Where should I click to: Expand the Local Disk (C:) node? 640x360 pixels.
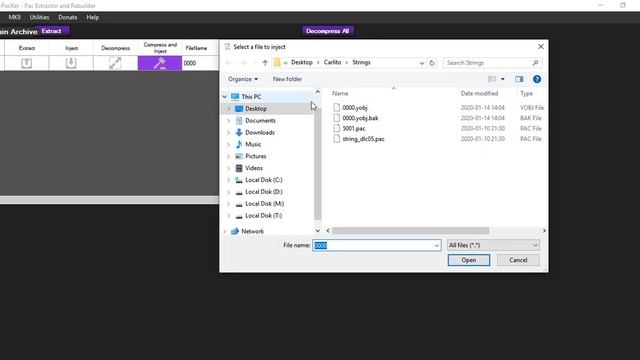(229, 180)
